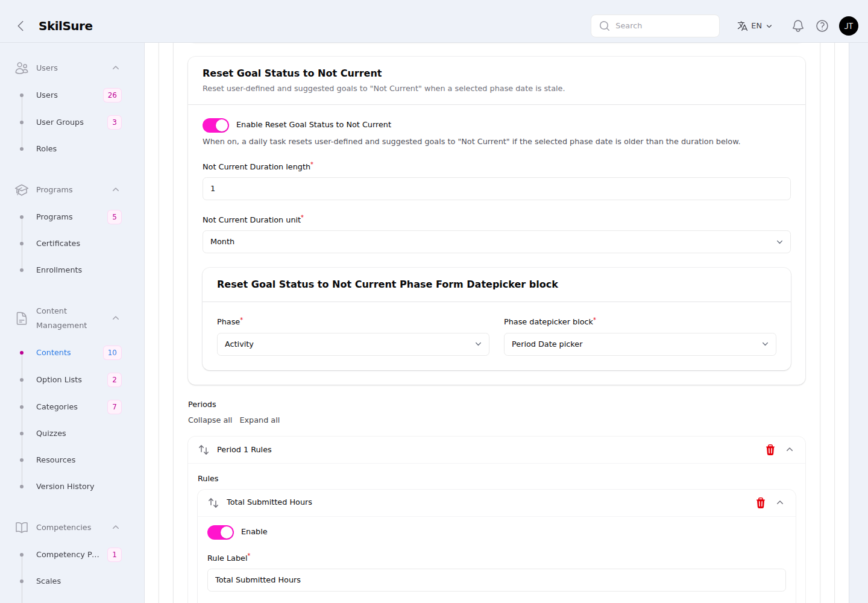Click the Contents count badge 10

(x=112, y=353)
